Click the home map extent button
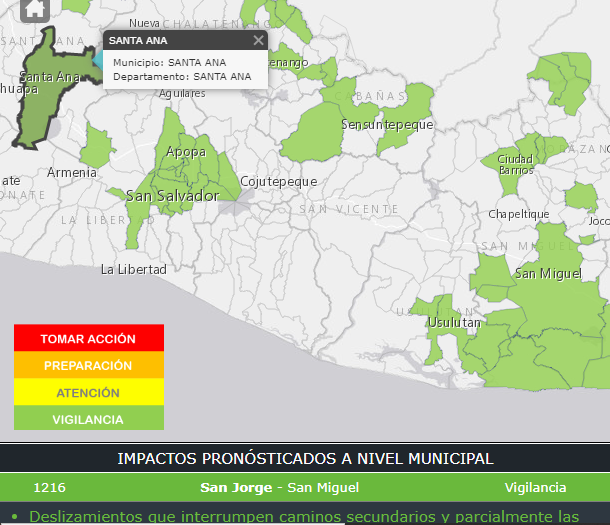The image size is (610, 525). [35, 10]
